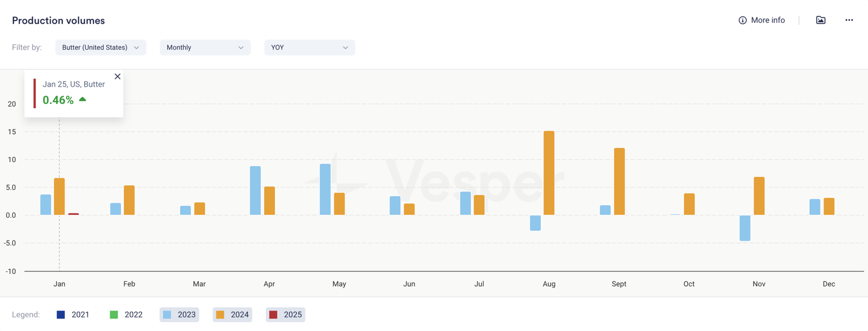Open the Butter (United States) dropdown
Screen dimensions: 868x331
(100, 48)
